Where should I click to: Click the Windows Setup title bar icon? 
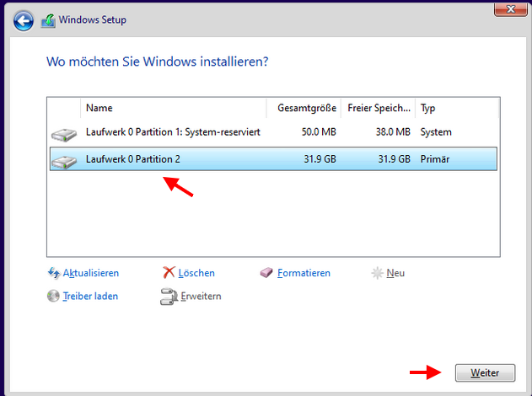49,19
